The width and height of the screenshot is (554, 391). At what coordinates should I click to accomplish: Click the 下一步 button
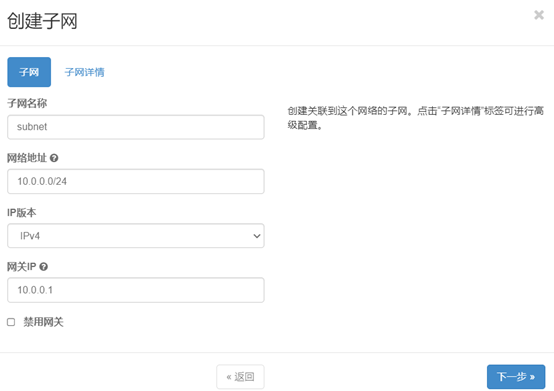[x=516, y=377]
